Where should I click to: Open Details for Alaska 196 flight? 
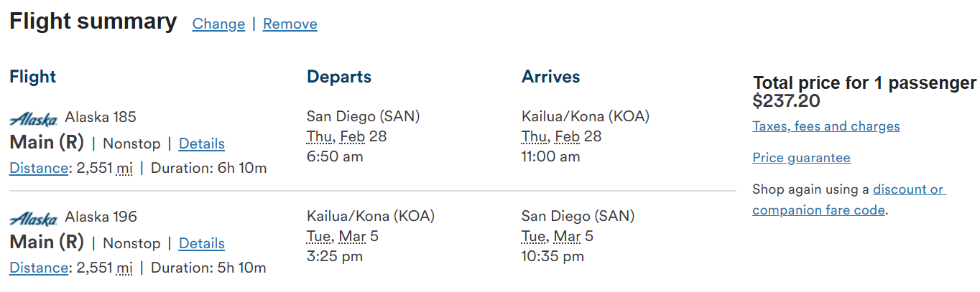coord(201,244)
